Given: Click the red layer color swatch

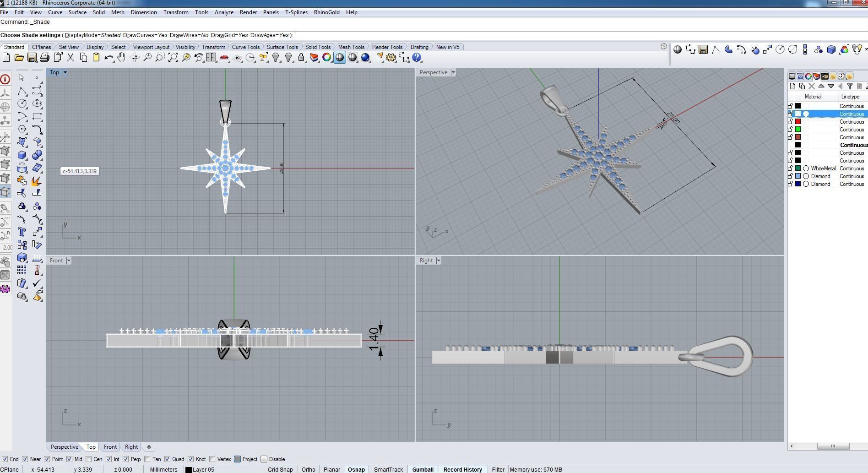Looking at the screenshot, I should [798, 121].
